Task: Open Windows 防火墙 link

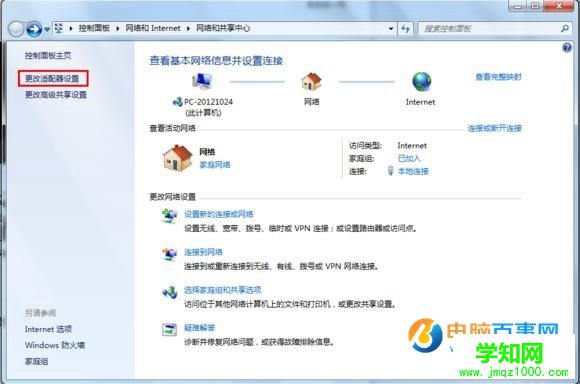Action: [x=55, y=345]
